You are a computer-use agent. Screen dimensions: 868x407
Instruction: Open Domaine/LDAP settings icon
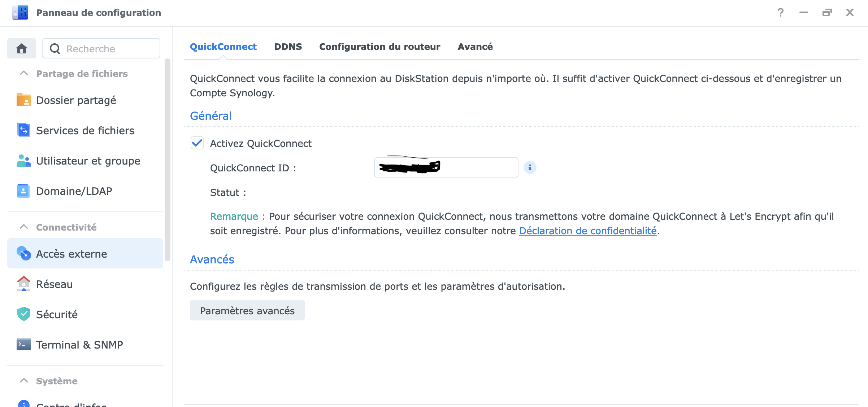click(24, 191)
